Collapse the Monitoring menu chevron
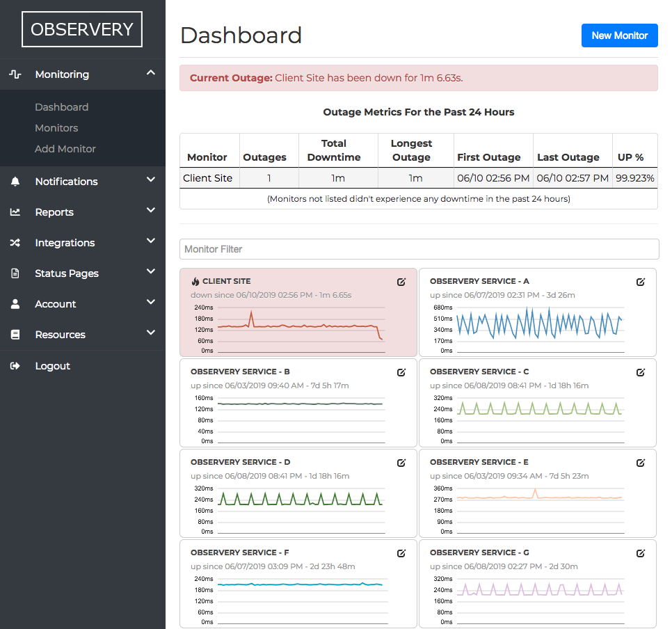This screenshot has width=672, height=629. (151, 73)
